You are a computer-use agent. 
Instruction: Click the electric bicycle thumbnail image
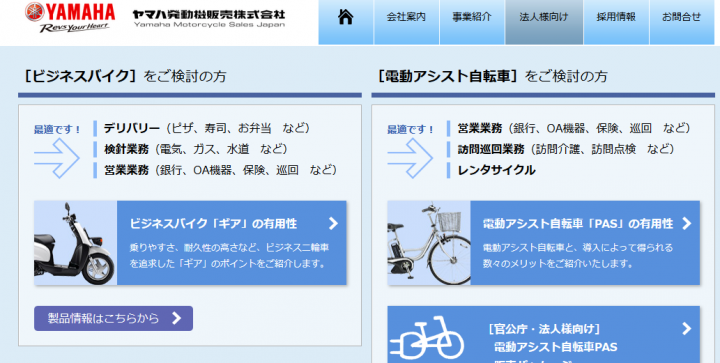tap(429, 243)
